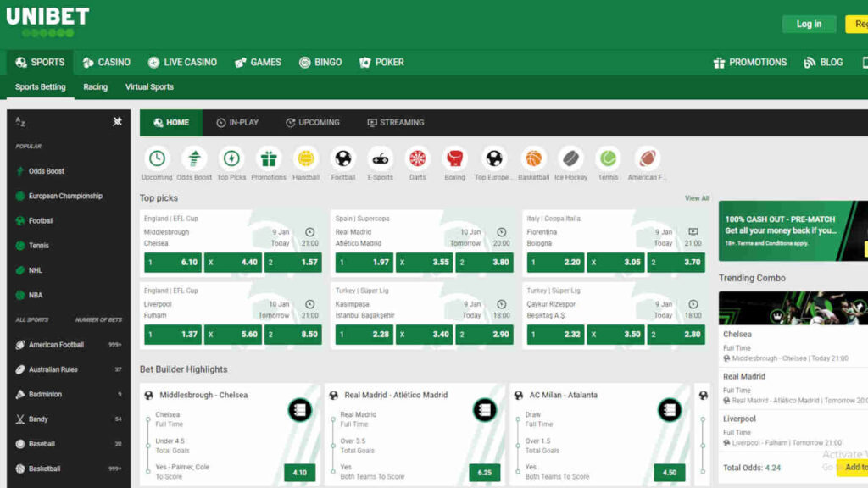
Task: Add the 4.50 bet builder combo
Action: tap(670, 473)
